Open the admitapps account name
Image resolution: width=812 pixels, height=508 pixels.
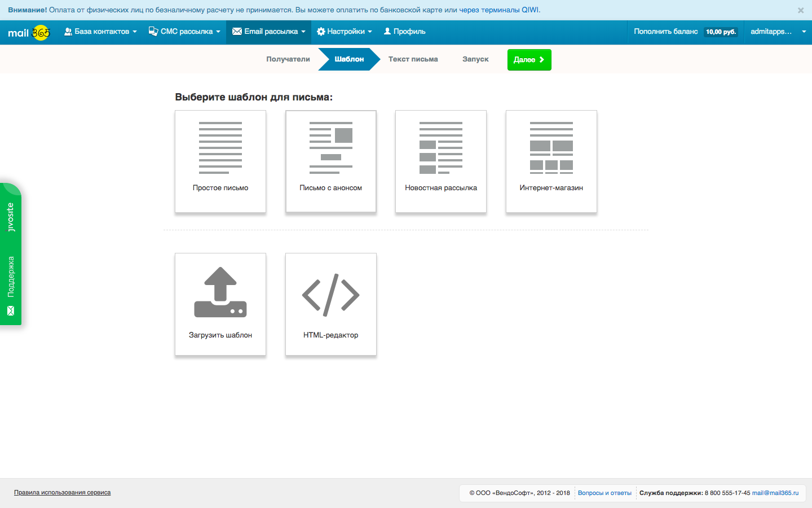[x=771, y=32]
